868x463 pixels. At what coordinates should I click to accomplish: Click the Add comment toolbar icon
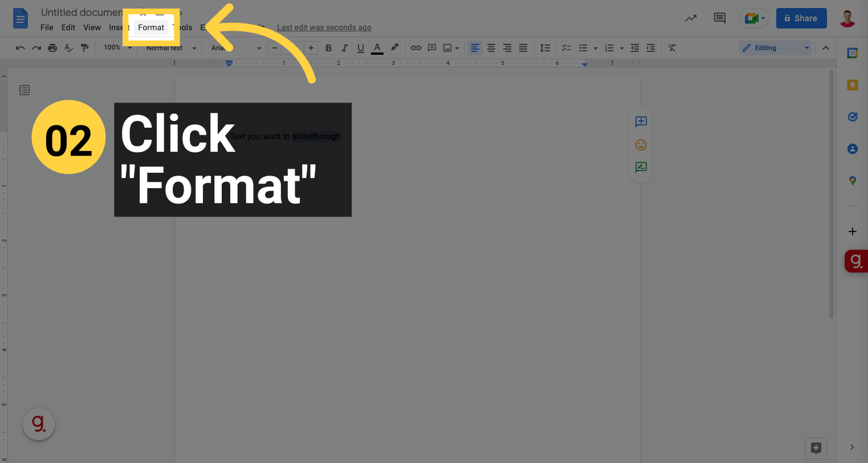pos(432,48)
